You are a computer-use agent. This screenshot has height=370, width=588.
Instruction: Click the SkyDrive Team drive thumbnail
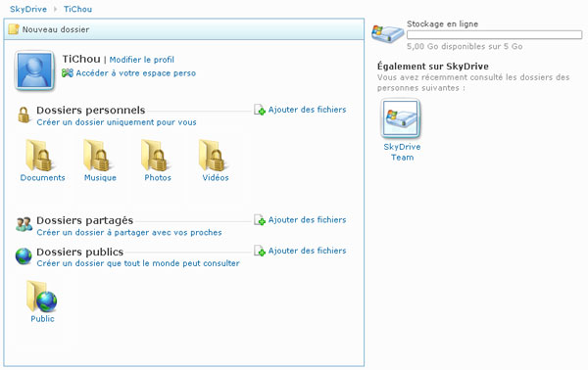pos(401,118)
